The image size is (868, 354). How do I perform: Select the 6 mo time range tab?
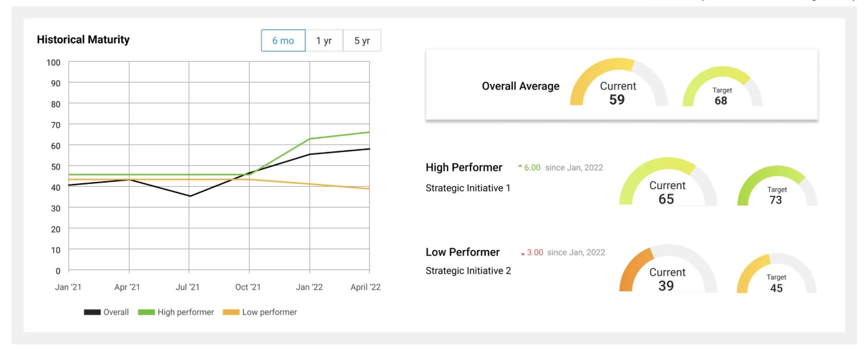283,41
